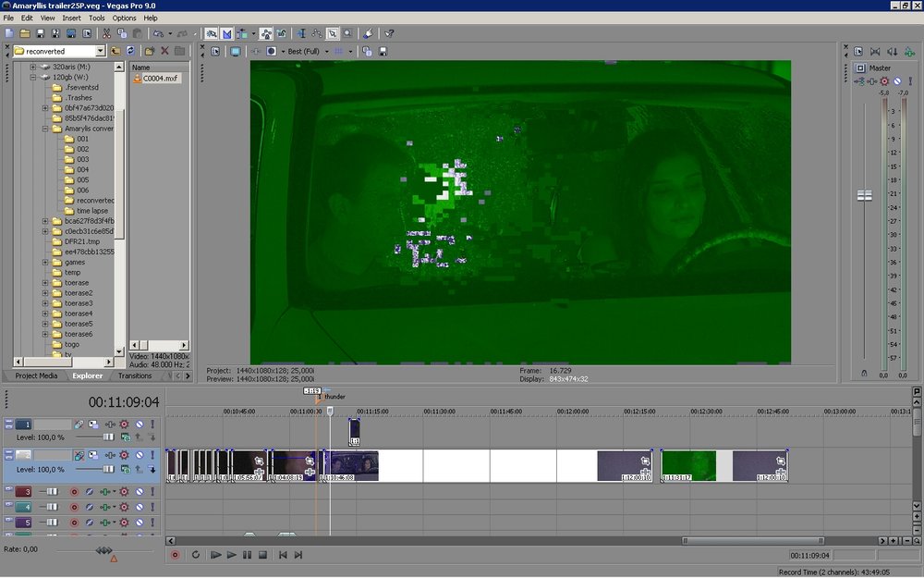Start recording with transport Record button

175,555
